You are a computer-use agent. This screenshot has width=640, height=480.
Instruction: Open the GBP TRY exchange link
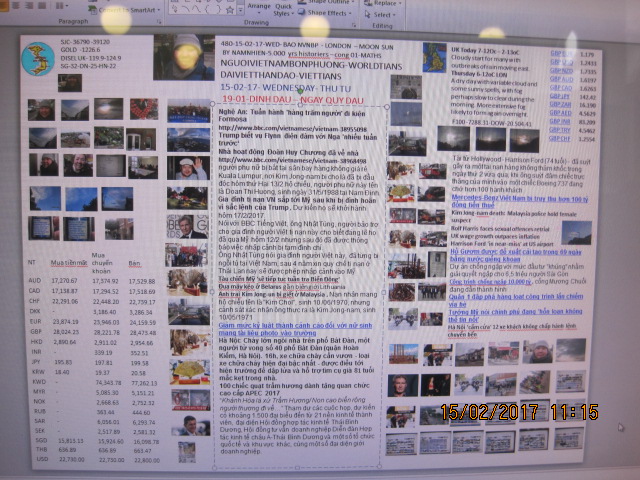[x=560, y=130]
